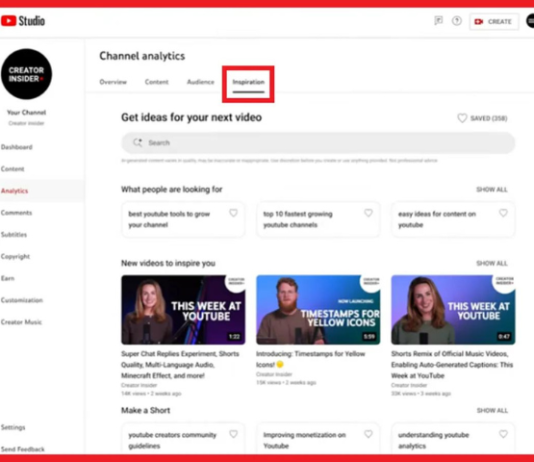Click the search sparkle magnifier icon
This screenshot has height=462, width=534.
pyautogui.click(x=138, y=143)
